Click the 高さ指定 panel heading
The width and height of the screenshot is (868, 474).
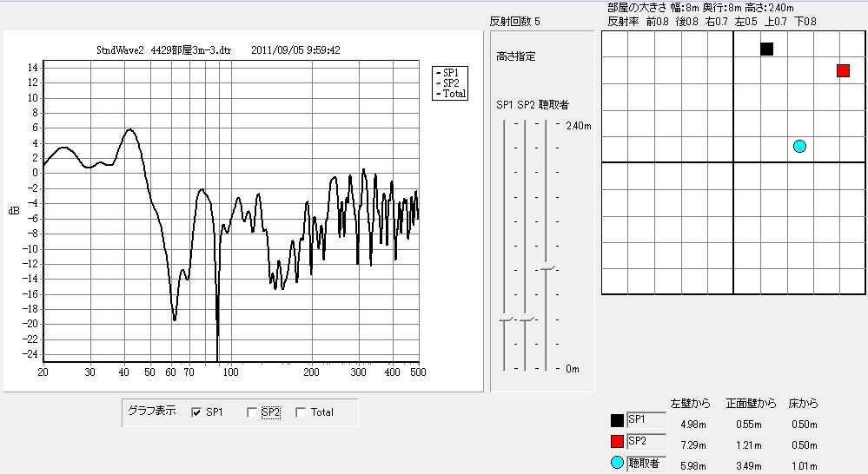point(516,56)
